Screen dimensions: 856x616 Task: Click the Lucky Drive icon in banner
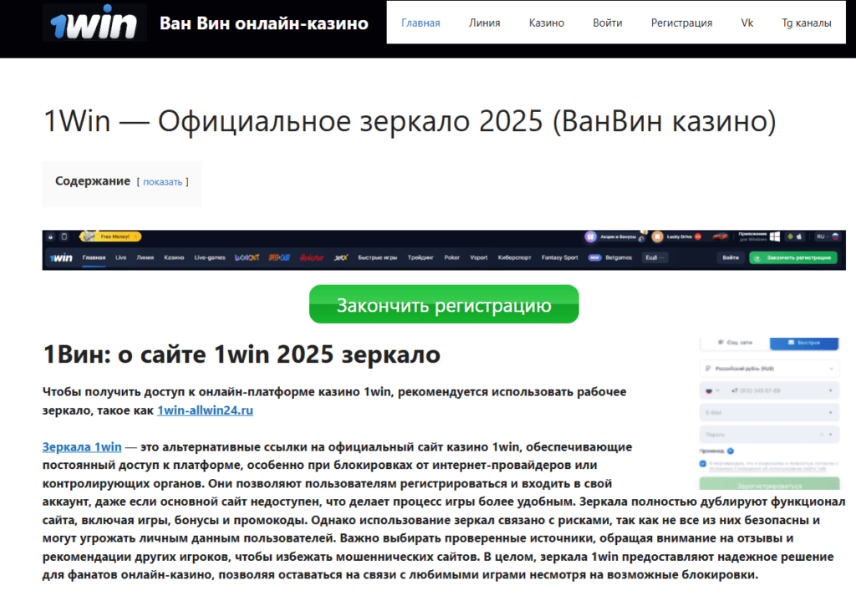point(657,237)
